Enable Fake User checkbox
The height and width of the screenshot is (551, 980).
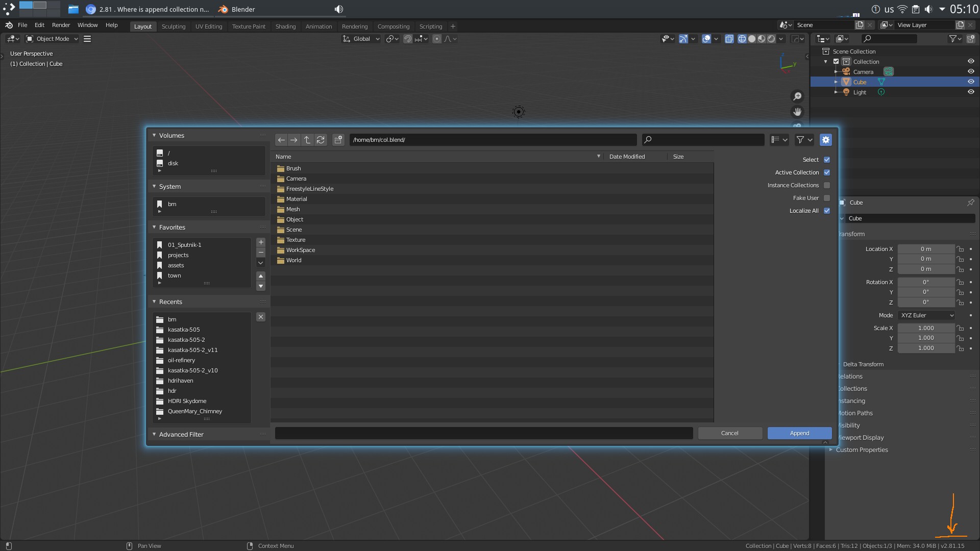tap(827, 198)
